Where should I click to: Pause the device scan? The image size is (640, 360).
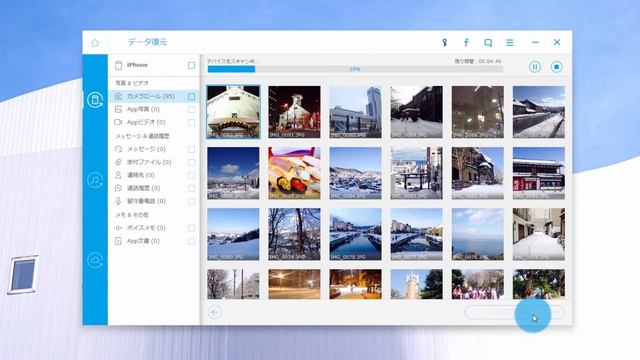(535, 67)
